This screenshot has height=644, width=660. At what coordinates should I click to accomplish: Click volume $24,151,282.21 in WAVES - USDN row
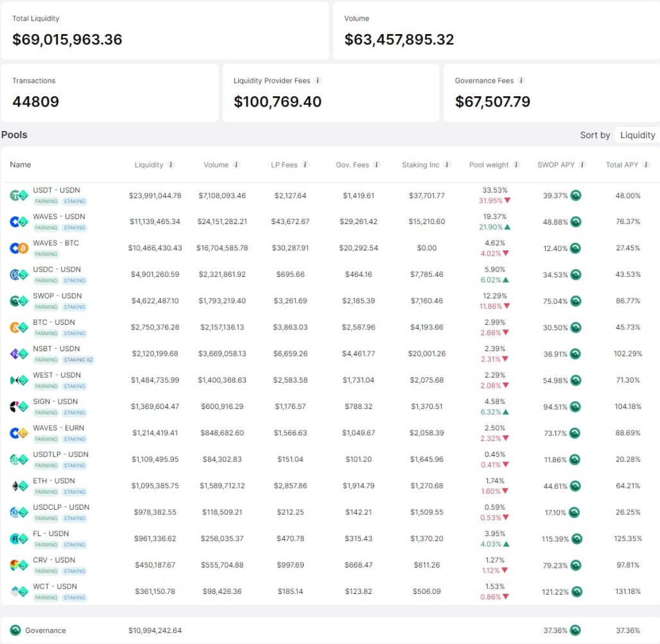coord(222,222)
